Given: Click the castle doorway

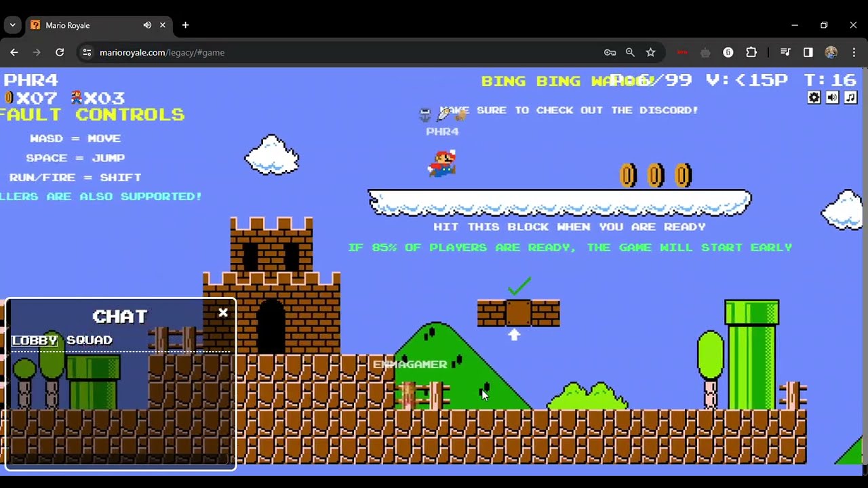Looking at the screenshot, I should coord(271,327).
